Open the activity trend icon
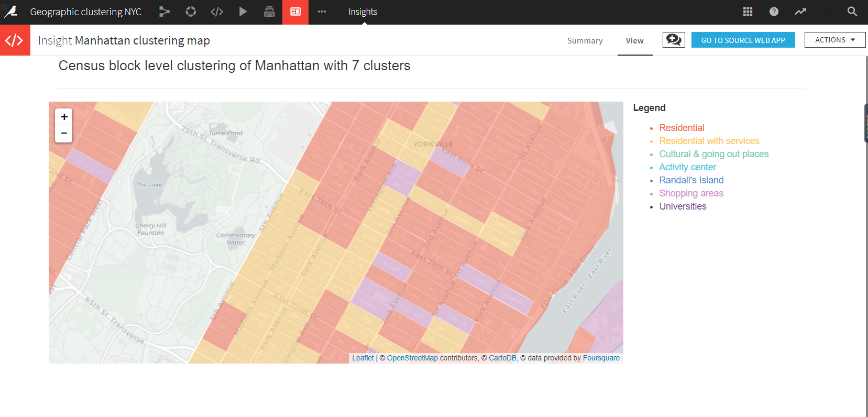 (800, 12)
